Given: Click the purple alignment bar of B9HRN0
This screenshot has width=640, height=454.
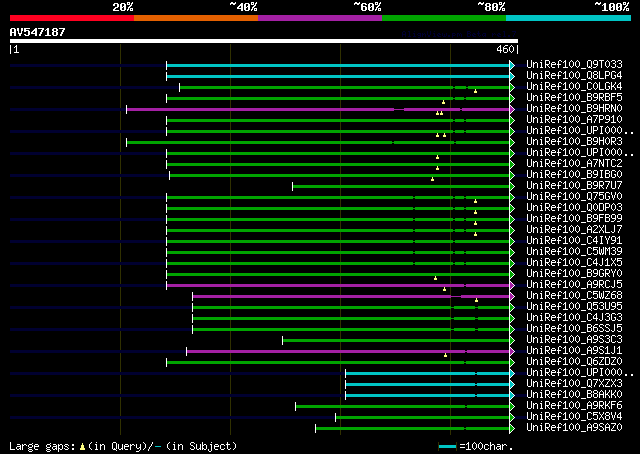Looking at the screenshot, I should coord(318,109).
